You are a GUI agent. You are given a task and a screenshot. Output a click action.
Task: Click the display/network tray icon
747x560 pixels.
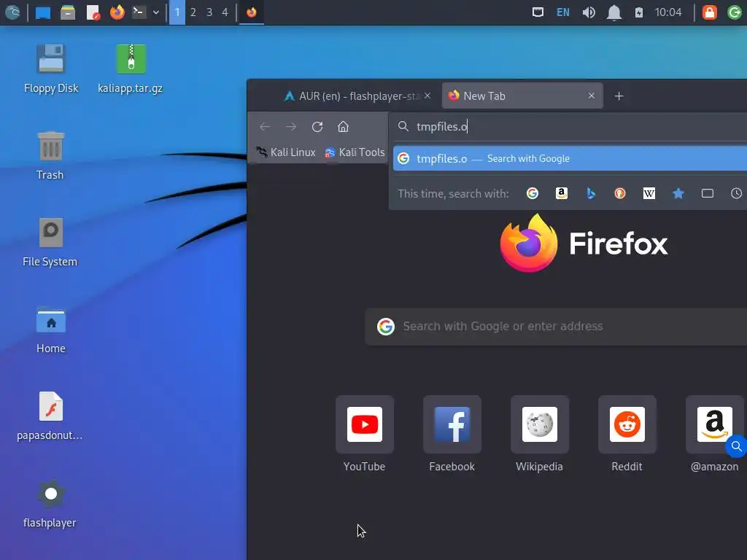538,12
